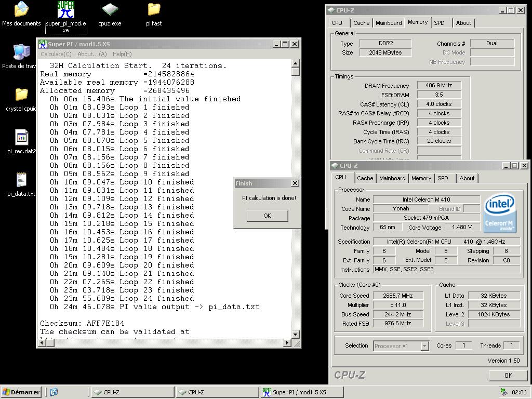The width and height of the screenshot is (532, 399).
Task: Switch to Cache tab in upper CPU-Z window
Action: tap(362, 23)
